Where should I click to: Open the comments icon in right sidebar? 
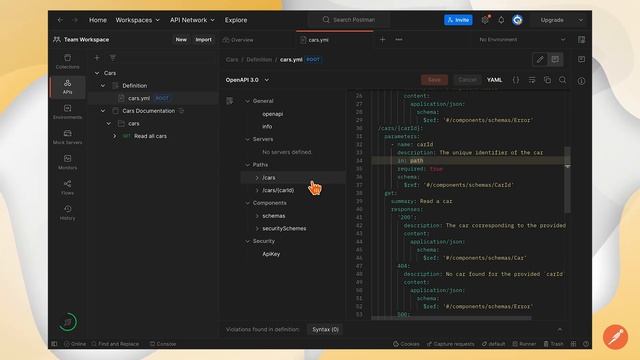click(581, 60)
